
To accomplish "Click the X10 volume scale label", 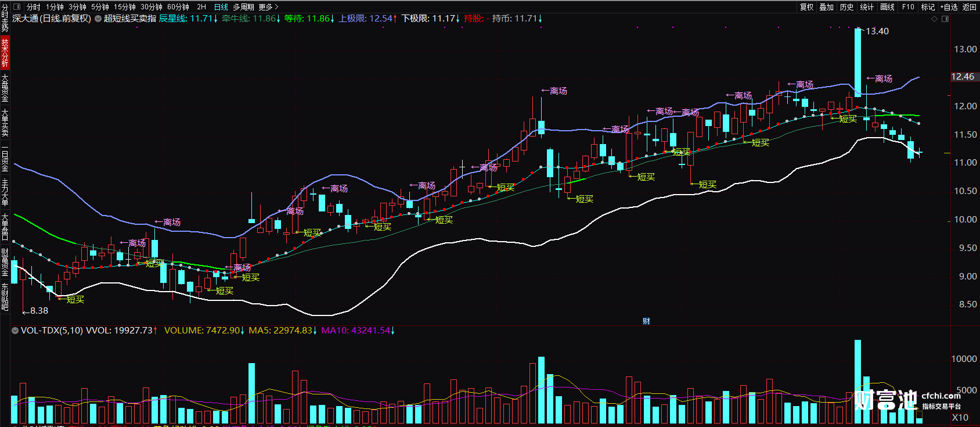I will click(960, 417).
